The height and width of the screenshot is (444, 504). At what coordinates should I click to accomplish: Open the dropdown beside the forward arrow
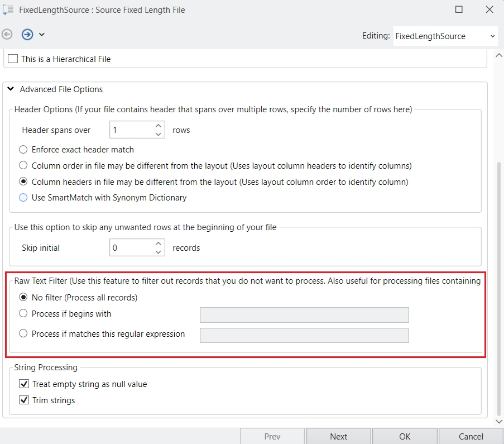(x=42, y=35)
